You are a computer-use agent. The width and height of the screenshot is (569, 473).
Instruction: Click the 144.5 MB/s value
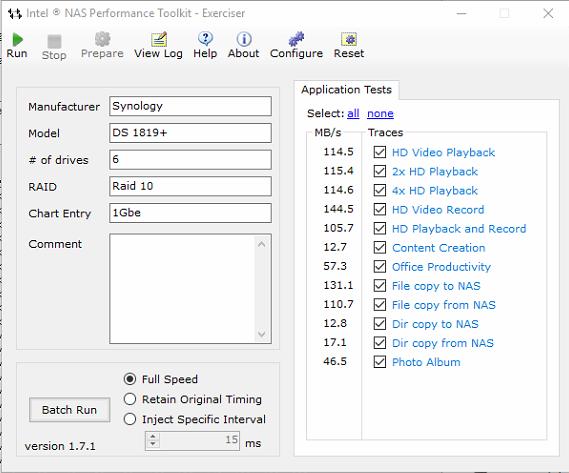coord(338,209)
